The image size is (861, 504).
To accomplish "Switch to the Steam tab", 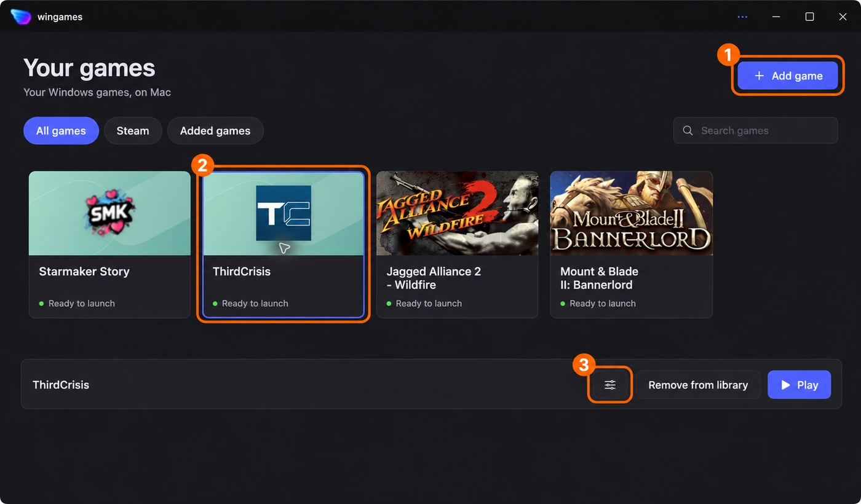I will pyautogui.click(x=133, y=130).
